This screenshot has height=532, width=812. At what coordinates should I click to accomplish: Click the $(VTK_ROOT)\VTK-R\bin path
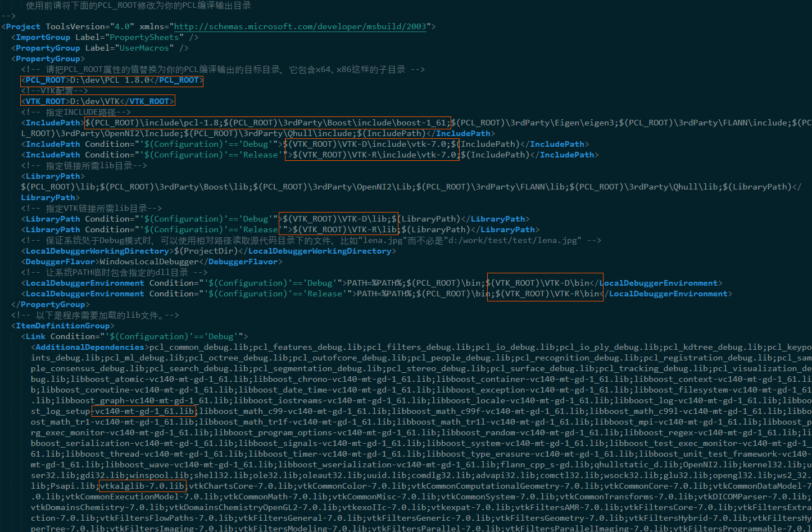(x=548, y=294)
